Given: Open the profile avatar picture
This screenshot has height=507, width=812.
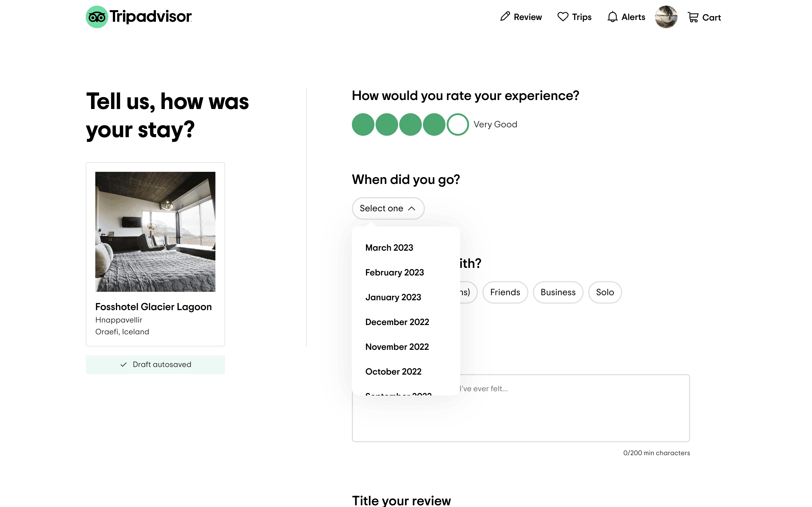Looking at the screenshot, I should point(666,17).
